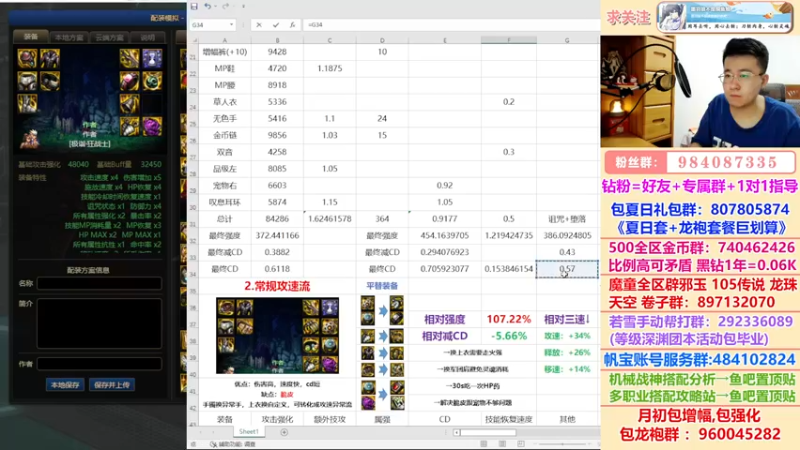Click the Excel Save icon
This screenshot has height=450, width=800.
(x=194, y=6)
